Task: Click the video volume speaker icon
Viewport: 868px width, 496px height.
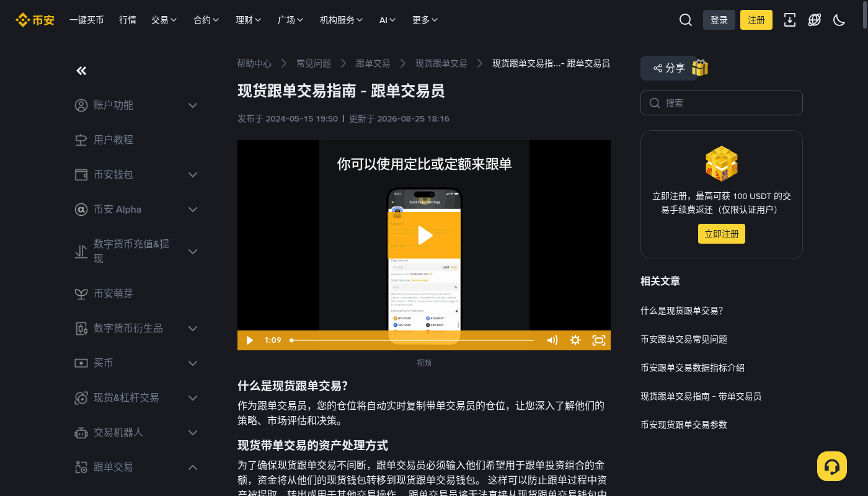Action: pyautogui.click(x=552, y=340)
